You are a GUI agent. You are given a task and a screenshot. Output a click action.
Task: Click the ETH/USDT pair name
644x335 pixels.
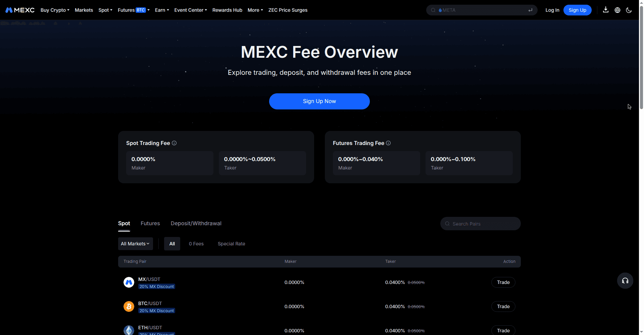[x=150, y=328]
